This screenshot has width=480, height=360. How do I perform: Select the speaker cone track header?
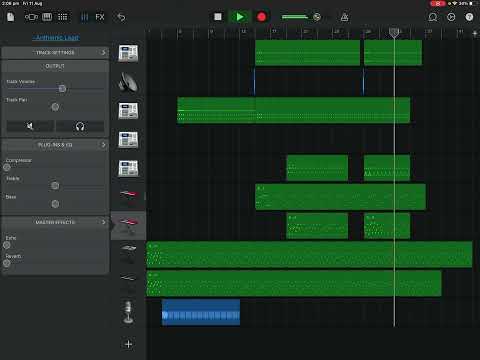click(x=128, y=82)
